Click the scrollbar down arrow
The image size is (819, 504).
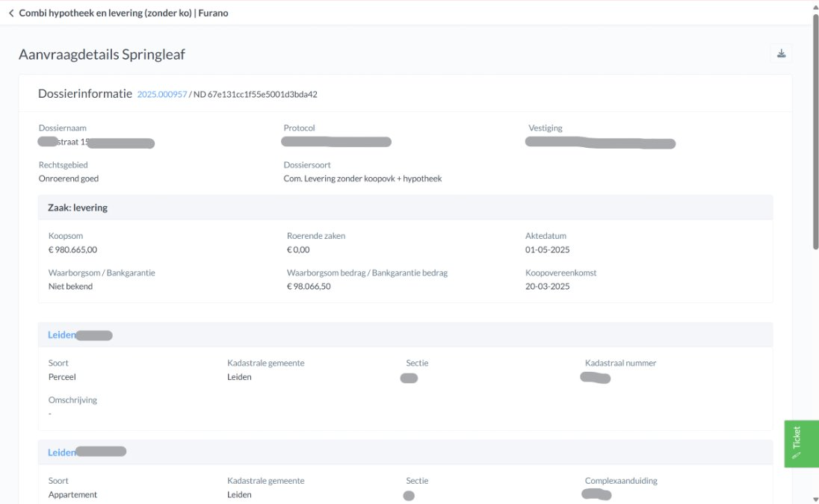[814, 498]
